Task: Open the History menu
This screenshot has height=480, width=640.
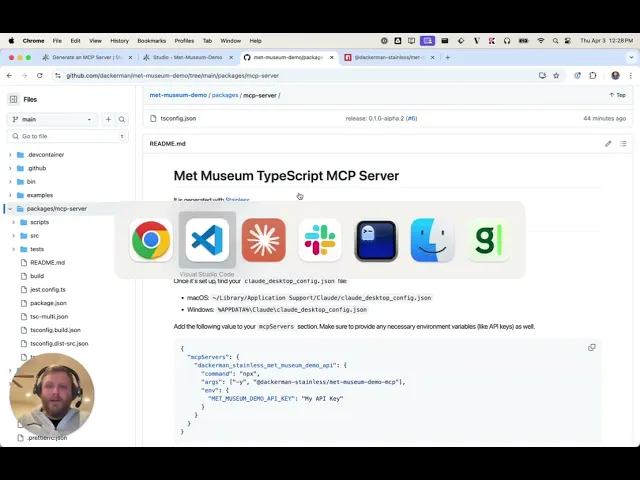Action: (x=119, y=41)
